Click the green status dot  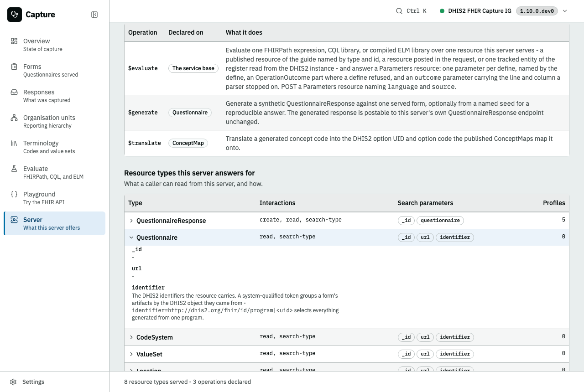[442, 11]
